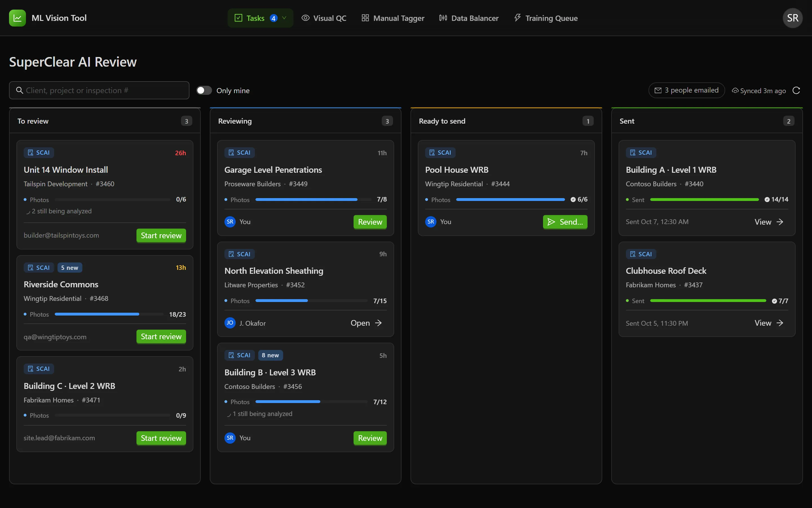This screenshot has width=812, height=508.
Task: Open North Elevation Sheathing inspection
Action: (366, 323)
